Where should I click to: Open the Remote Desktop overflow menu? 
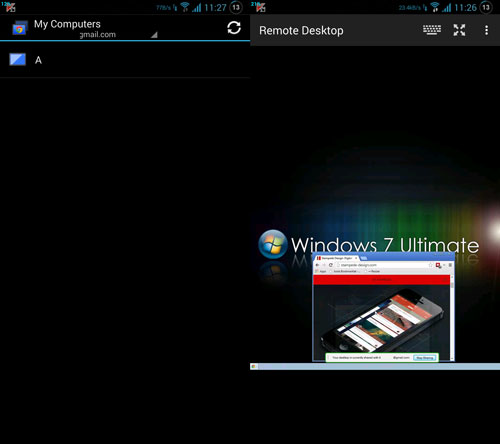click(x=486, y=30)
